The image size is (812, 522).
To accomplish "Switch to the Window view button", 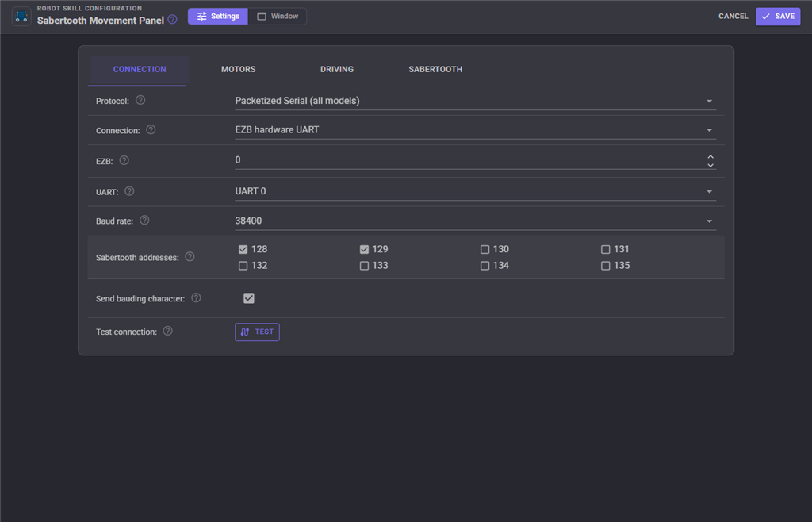I will (278, 16).
